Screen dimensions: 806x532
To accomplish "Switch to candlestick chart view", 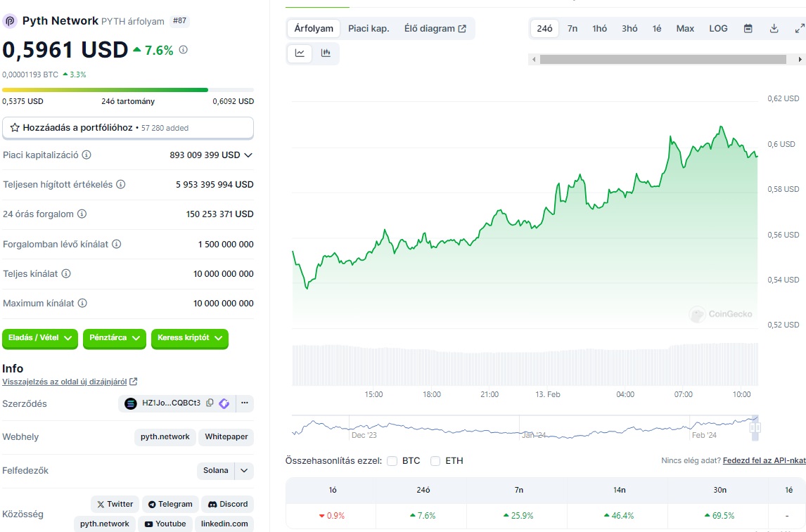I will pos(326,53).
